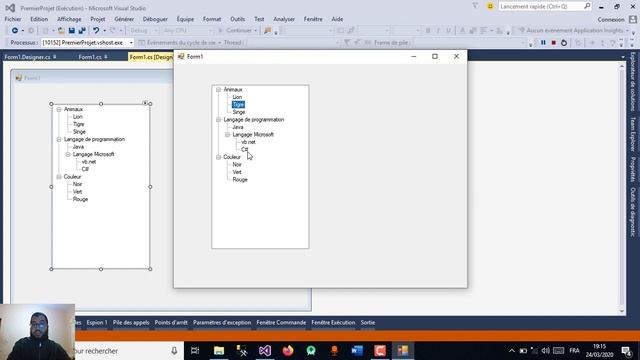Pause debugging with the Break All icon

[543, 42]
